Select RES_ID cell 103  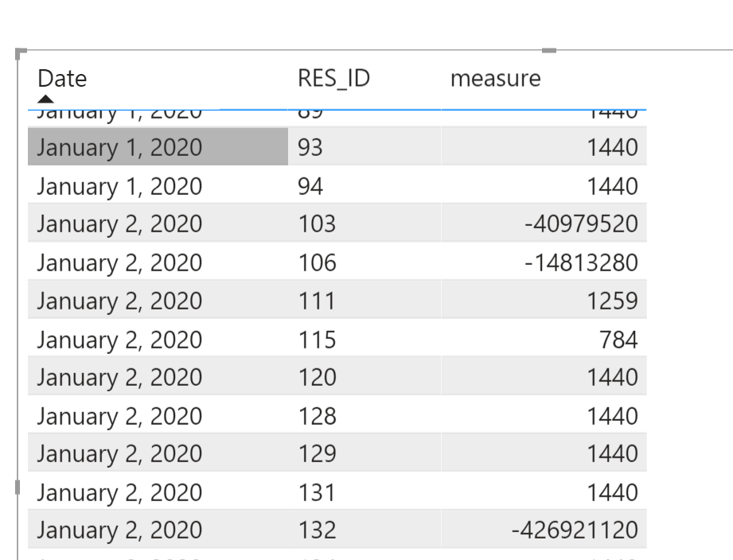365,224
